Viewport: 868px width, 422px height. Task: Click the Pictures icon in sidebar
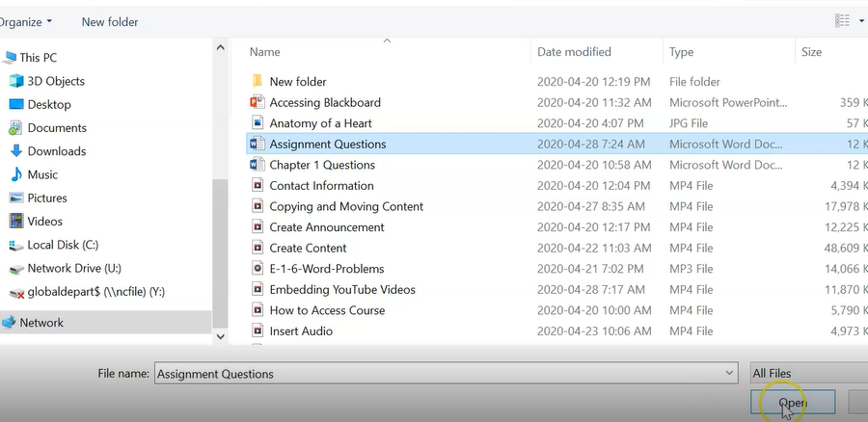click(x=16, y=198)
